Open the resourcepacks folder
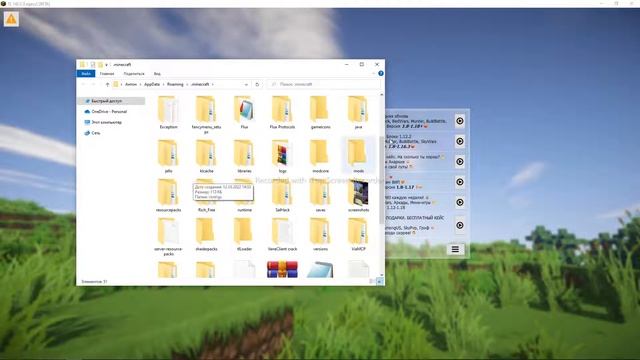 coord(168,195)
